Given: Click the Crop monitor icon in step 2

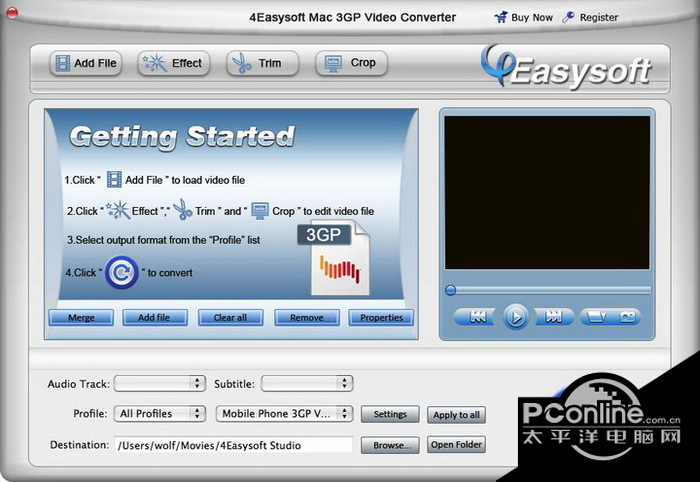Looking at the screenshot, I should click(260, 210).
